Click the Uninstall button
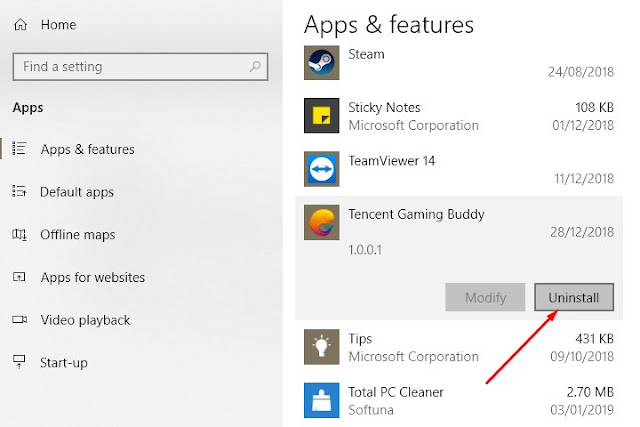Image resolution: width=640 pixels, height=427 pixels. coord(574,297)
